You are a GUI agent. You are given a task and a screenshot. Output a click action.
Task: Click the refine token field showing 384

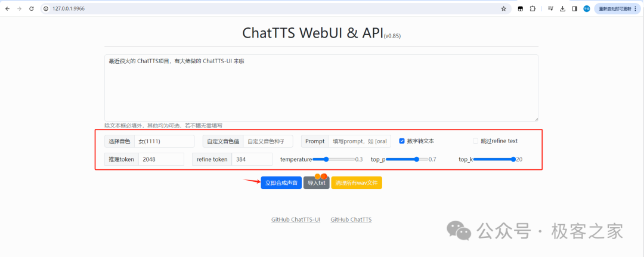(x=252, y=159)
